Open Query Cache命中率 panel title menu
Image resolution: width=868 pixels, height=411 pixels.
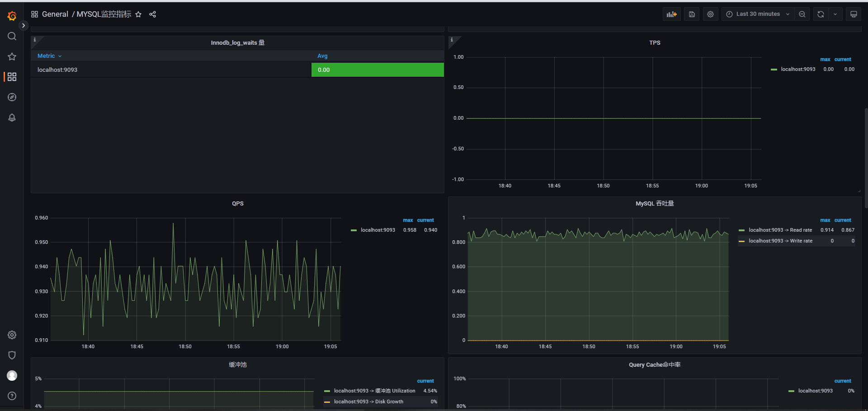tap(655, 364)
